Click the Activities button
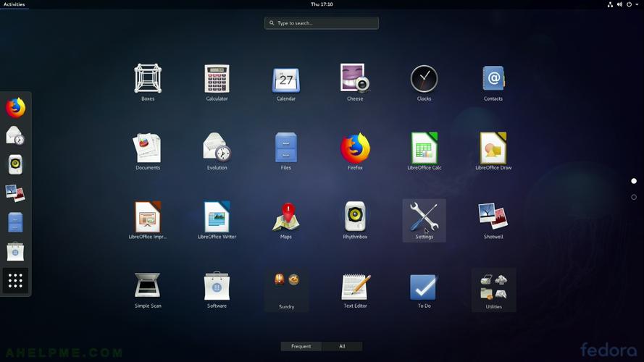 pos(14,4)
